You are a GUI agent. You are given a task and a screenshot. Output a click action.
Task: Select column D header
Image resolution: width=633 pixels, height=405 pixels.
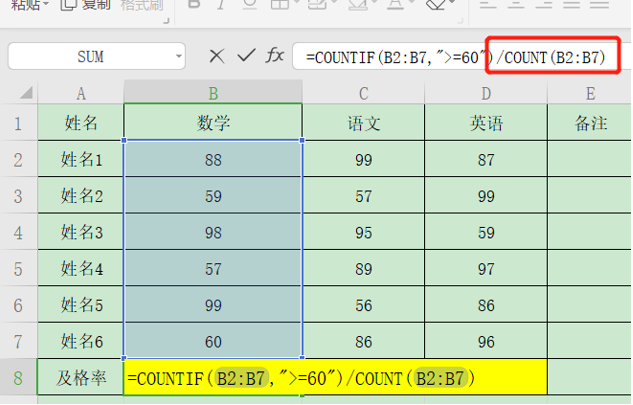coord(486,93)
